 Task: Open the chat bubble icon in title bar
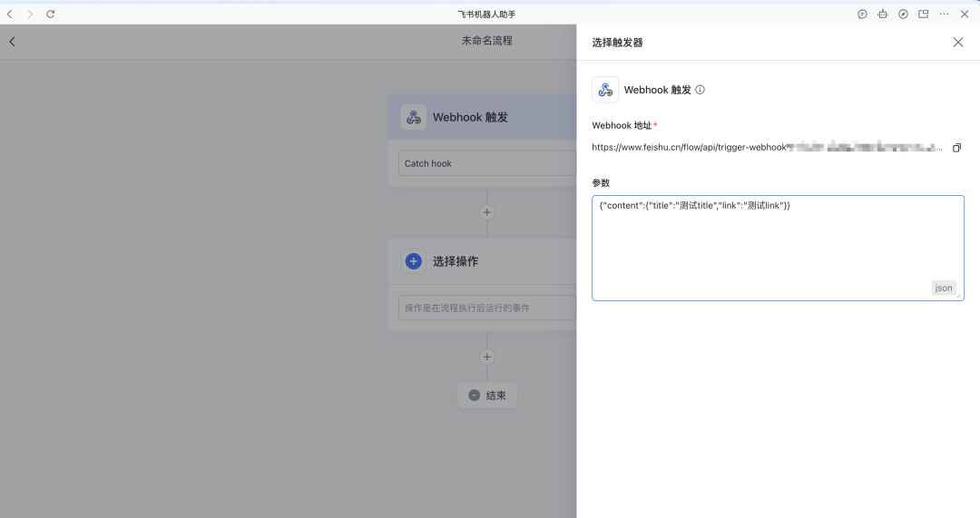click(863, 14)
